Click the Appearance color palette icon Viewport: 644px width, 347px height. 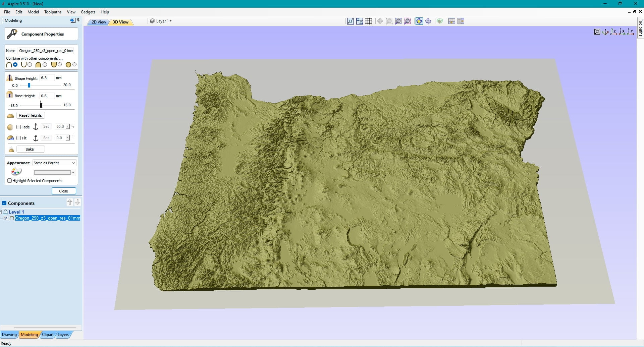tap(16, 172)
